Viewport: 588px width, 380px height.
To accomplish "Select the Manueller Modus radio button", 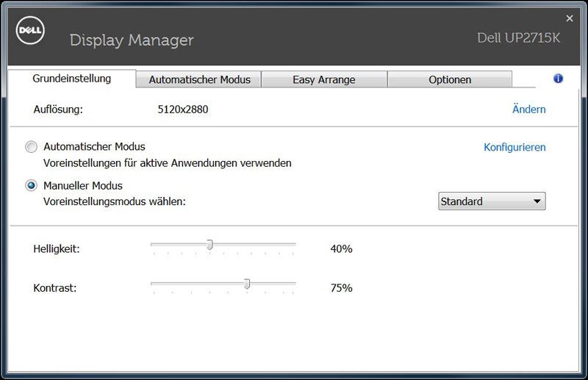I will 31,185.
